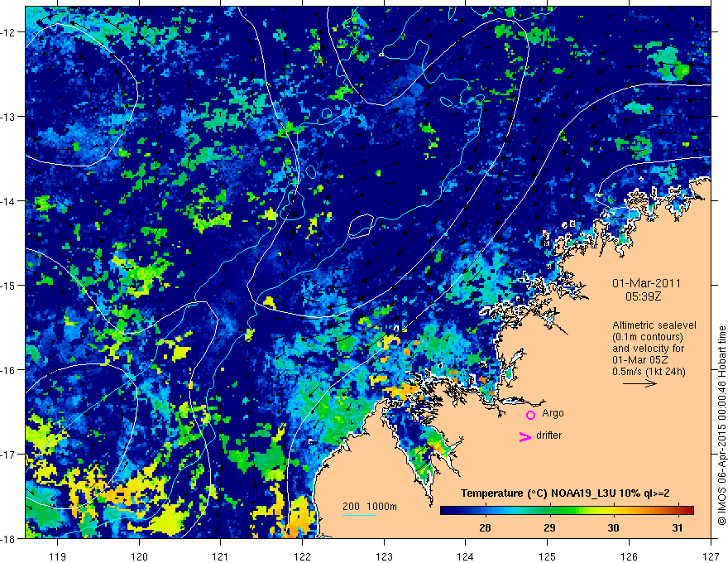Viewport: 728px width, 563px height.
Task: Click the latitude axis label -18
Action: point(7,538)
